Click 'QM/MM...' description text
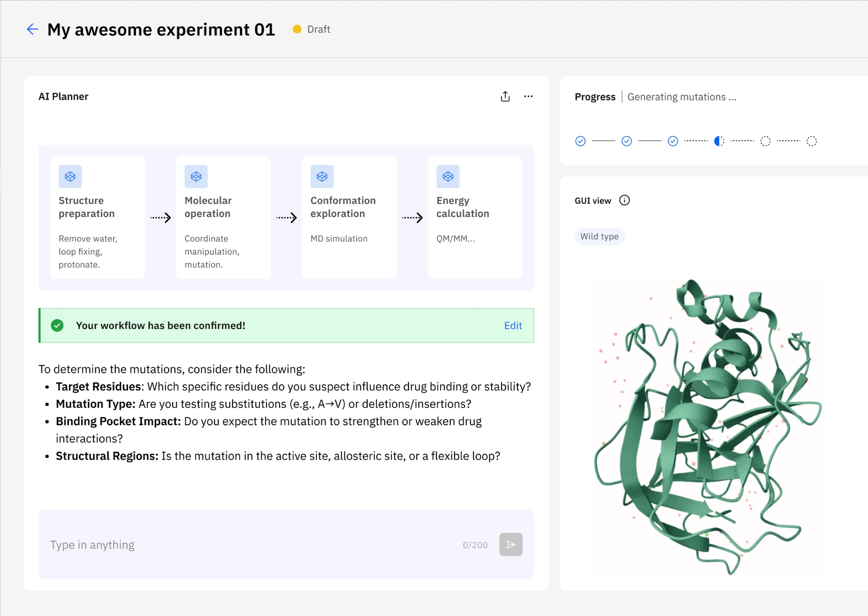Image resolution: width=868 pixels, height=616 pixels. click(x=456, y=238)
